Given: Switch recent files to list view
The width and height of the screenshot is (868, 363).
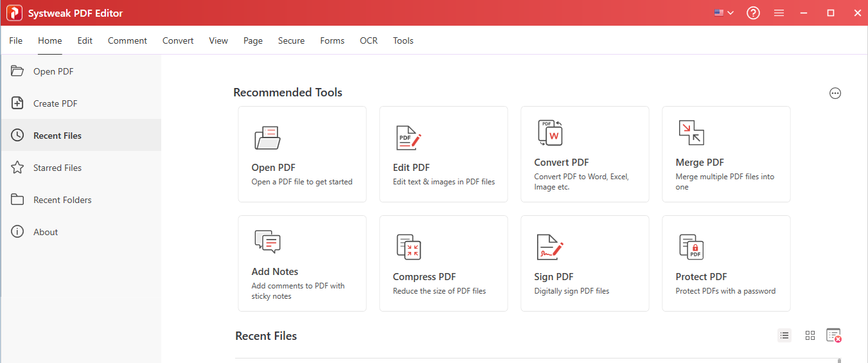Looking at the screenshot, I should coord(784,335).
